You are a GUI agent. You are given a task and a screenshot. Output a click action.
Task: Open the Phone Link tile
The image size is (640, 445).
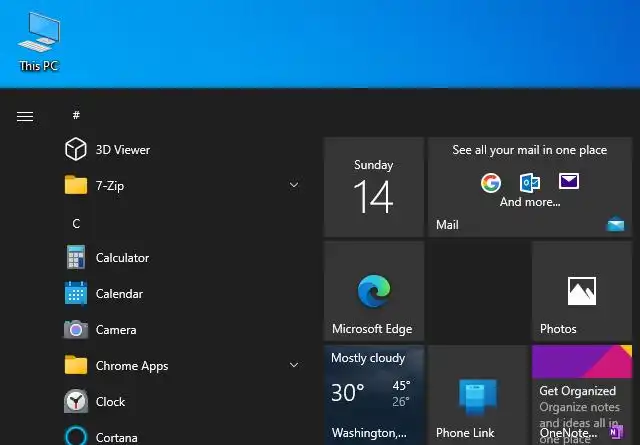point(478,395)
